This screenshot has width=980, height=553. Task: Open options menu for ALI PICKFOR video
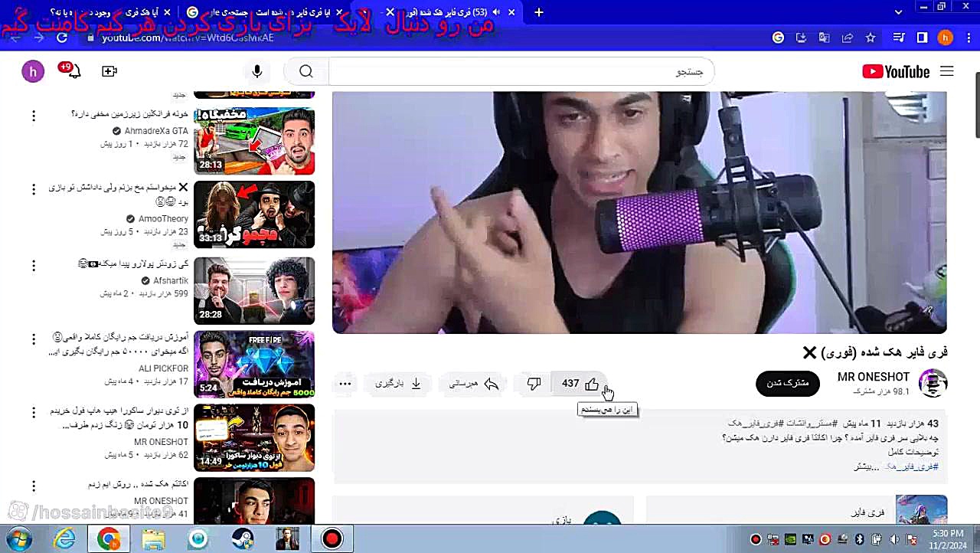(x=34, y=339)
